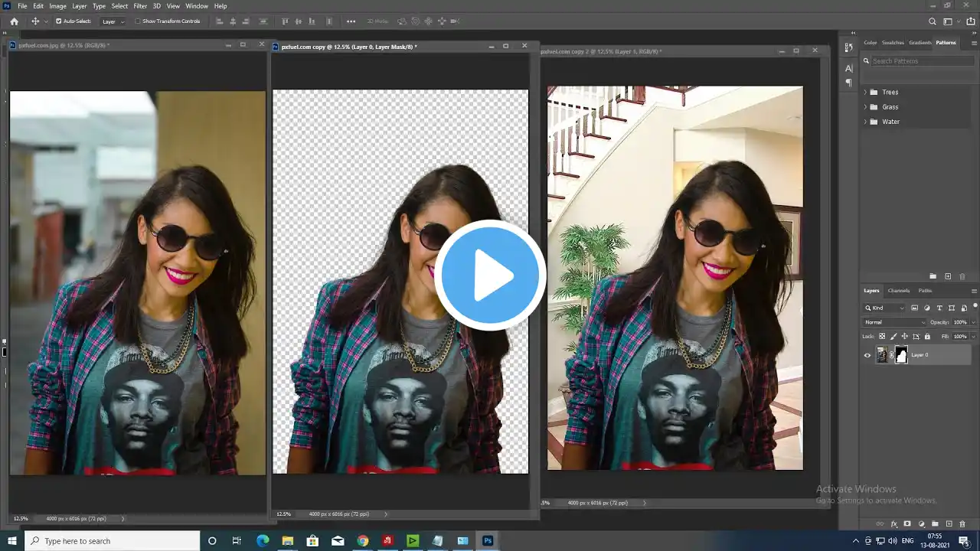
Task: Expand the Water pattern folder
Action: click(866, 122)
